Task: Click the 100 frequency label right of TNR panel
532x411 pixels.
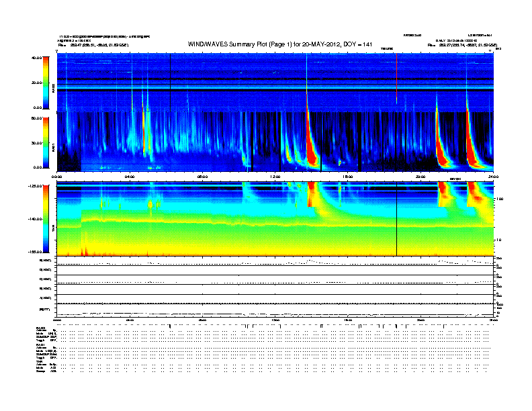Action: click(x=499, y=199)
